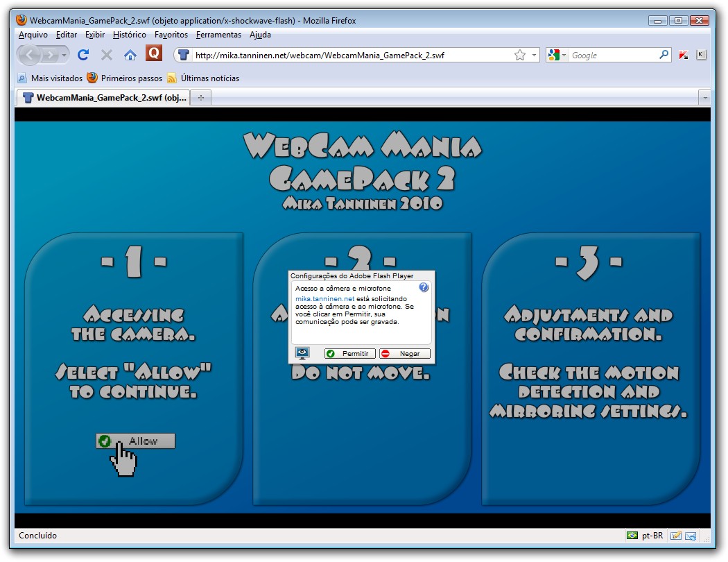Open the Favoritos menu
Image resolution: width=728 pixels, height=562 pixels.
pos(171,35)
